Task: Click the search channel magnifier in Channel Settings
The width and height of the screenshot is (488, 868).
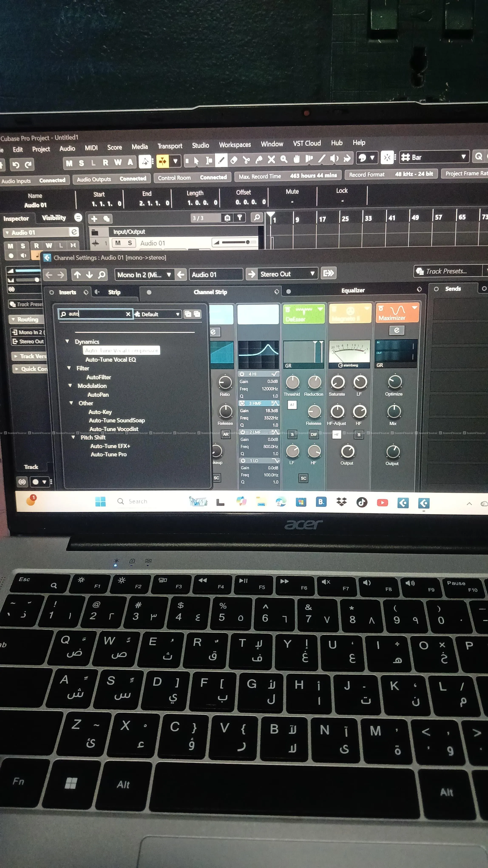Action: point(101,275)
